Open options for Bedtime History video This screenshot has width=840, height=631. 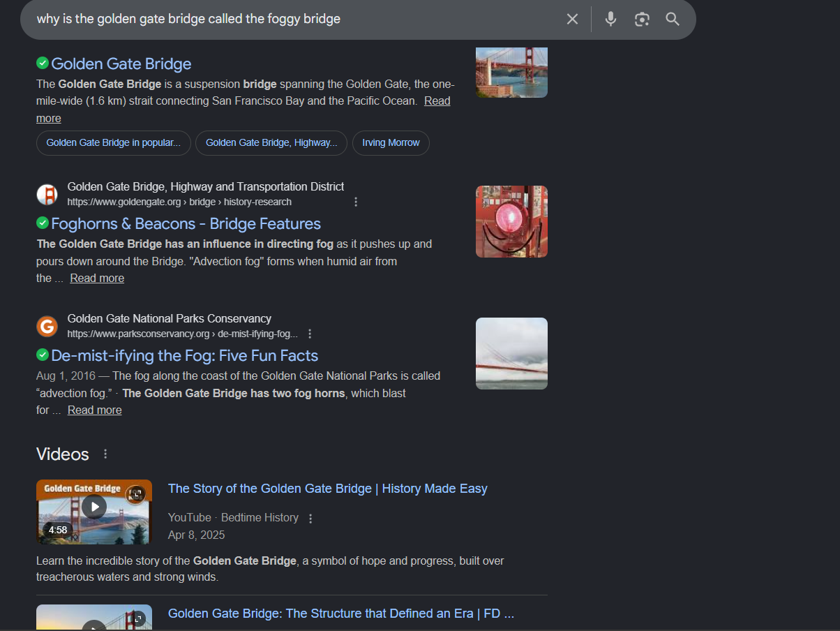point(311,518)
